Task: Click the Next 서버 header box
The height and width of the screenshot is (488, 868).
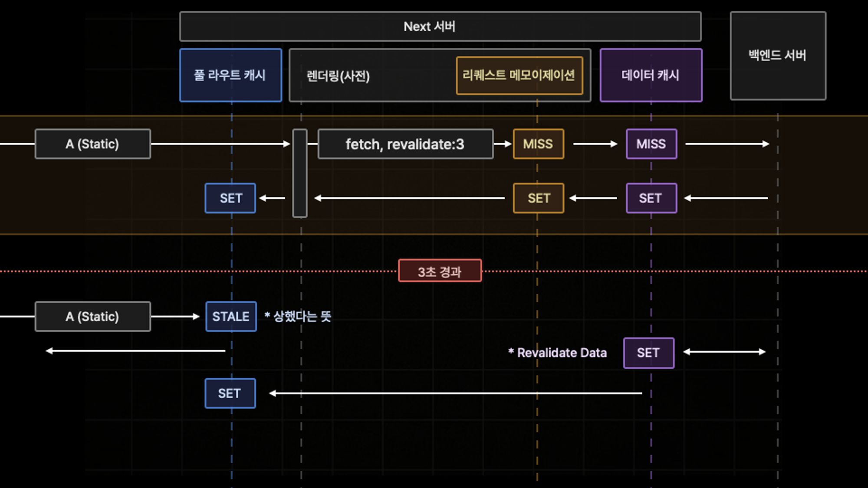Action: point(440,26)
